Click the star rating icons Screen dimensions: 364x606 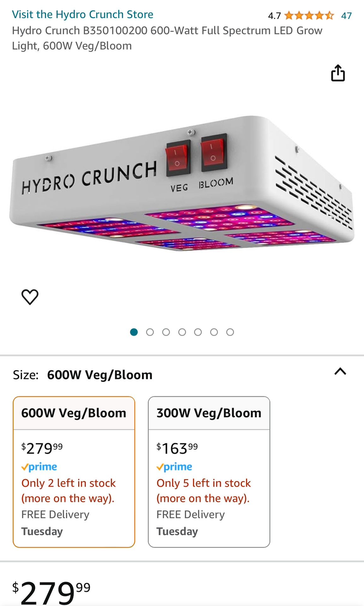(309, 15)
